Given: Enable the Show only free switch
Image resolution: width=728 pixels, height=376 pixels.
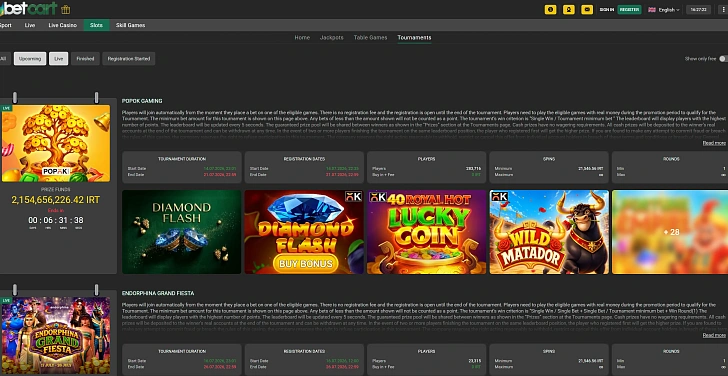Looking at the screenshot, I should pos(723,58).
